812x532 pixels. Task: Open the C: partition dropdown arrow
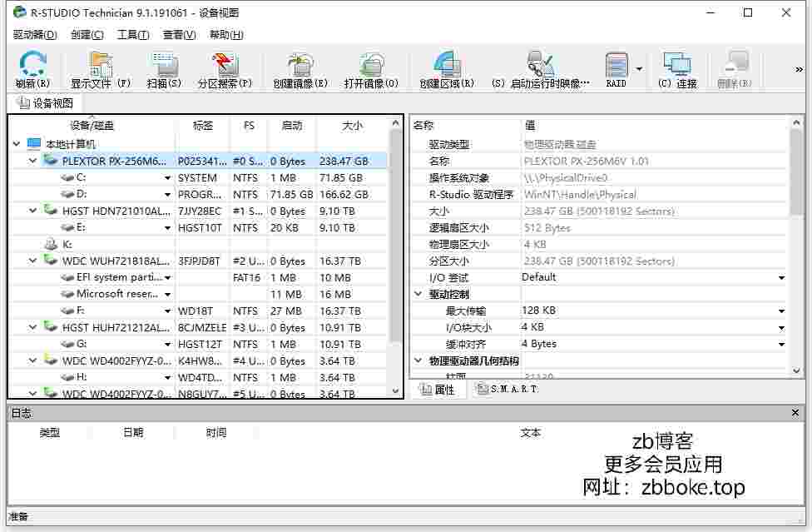pos(167,177)
